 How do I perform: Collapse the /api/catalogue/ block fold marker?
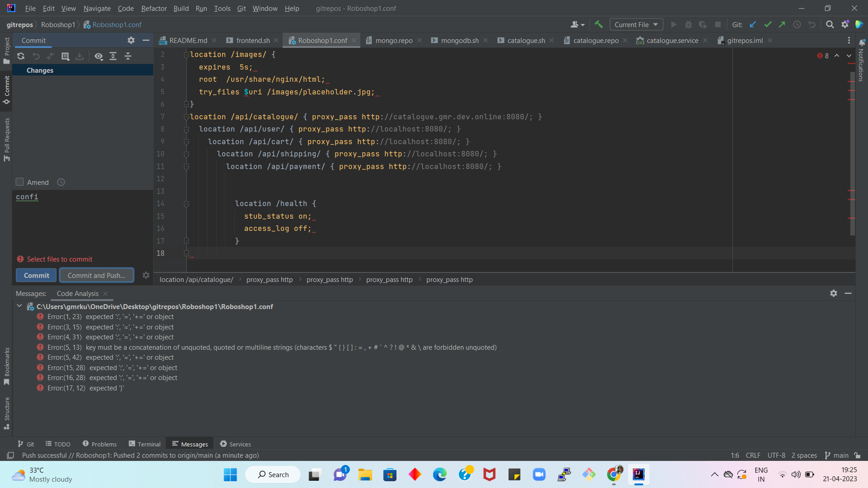click(x=186, y=117)
